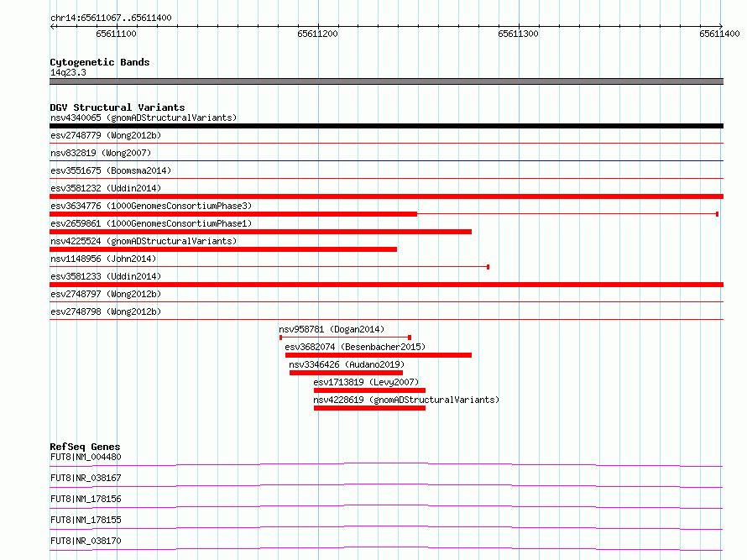The image size is (747, 560).
Task: Open variant nsv4228619 (gnomADStructuralVariants)
Action: tap(406, 400)
